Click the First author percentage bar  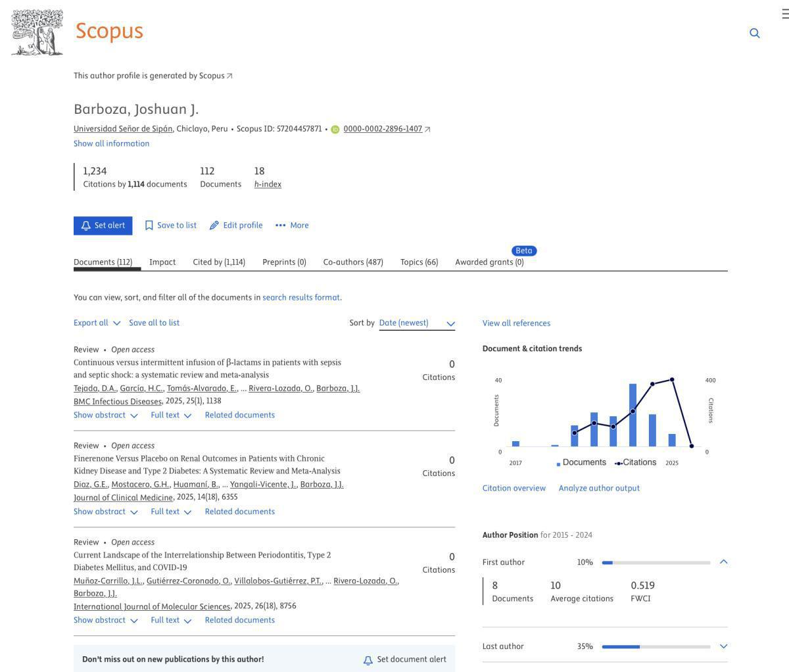tap(656, 563)
